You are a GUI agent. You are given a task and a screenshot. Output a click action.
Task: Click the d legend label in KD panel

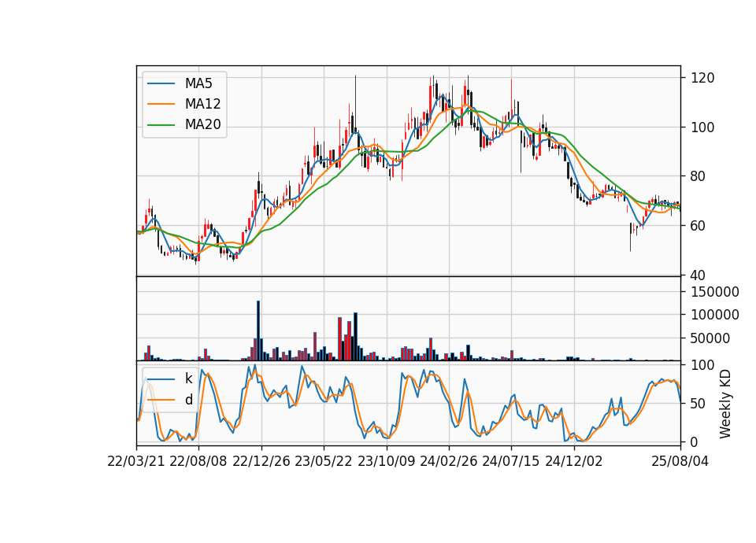click(x=188, y=400)
